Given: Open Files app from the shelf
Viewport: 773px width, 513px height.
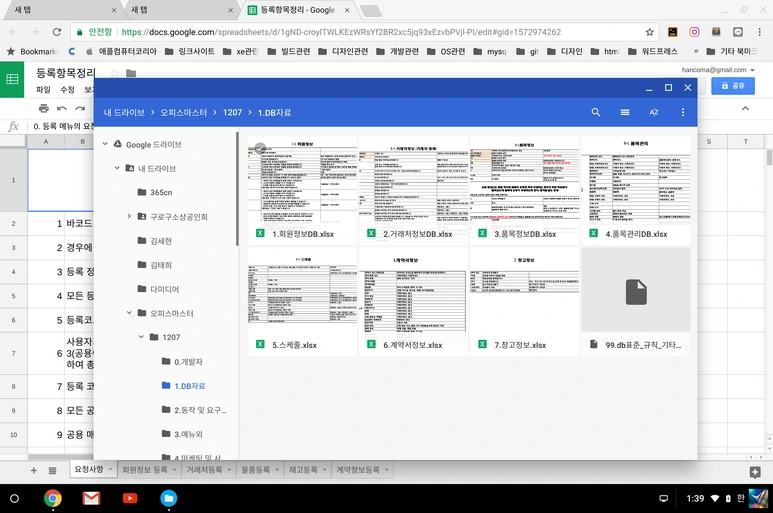Looking at the screenshot, I should click(x=169, y=498).
